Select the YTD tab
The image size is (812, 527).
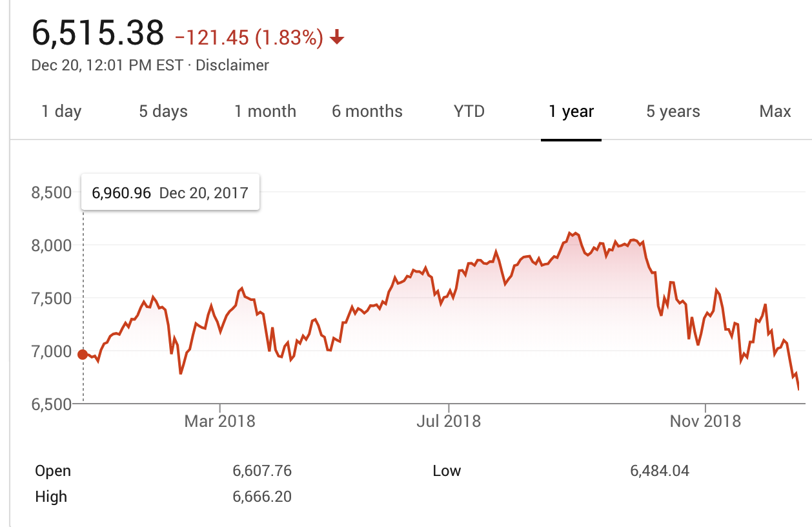469,111
